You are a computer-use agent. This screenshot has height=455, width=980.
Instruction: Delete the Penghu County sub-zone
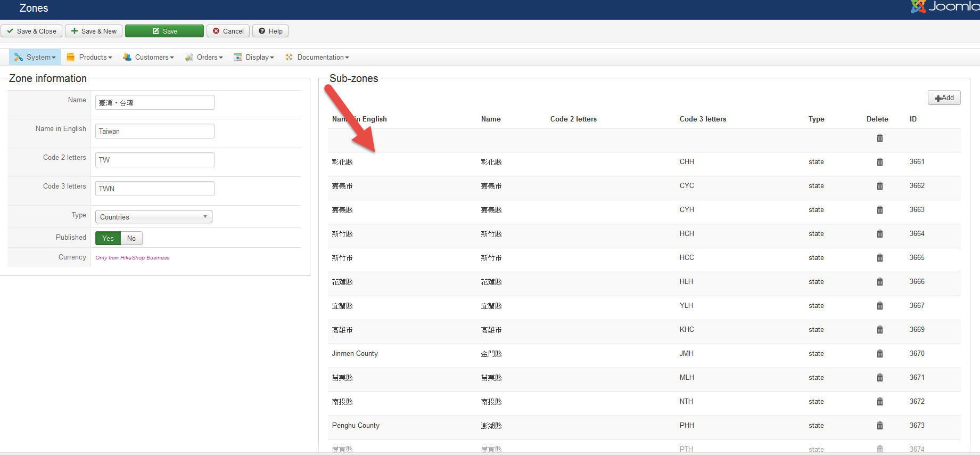[x=879, y=426]
